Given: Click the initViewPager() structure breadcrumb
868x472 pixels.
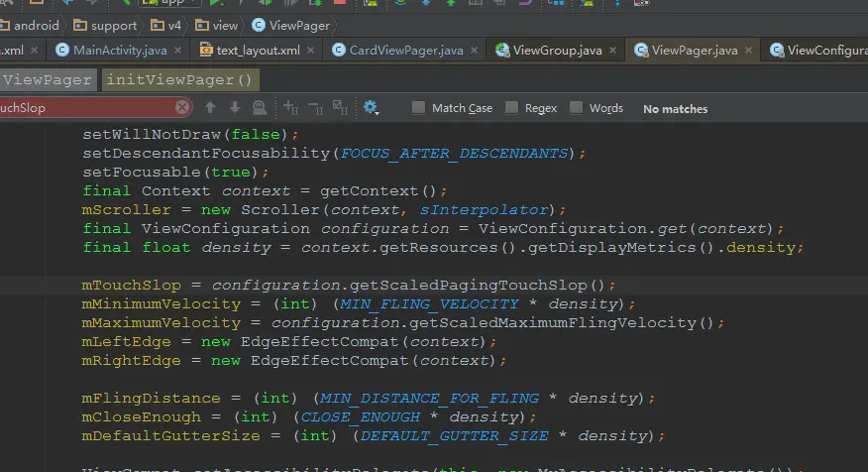Looking at the screenshot, I should pos(179,79).
